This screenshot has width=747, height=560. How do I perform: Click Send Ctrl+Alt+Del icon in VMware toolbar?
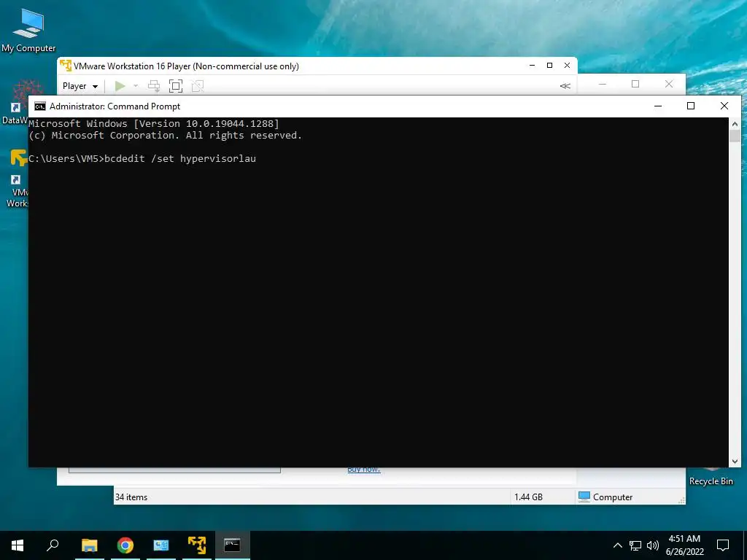click(x=154, y=86)
